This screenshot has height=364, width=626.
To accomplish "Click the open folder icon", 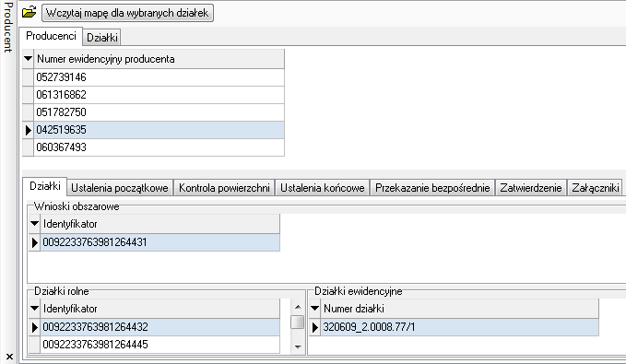I will [30, 12].
